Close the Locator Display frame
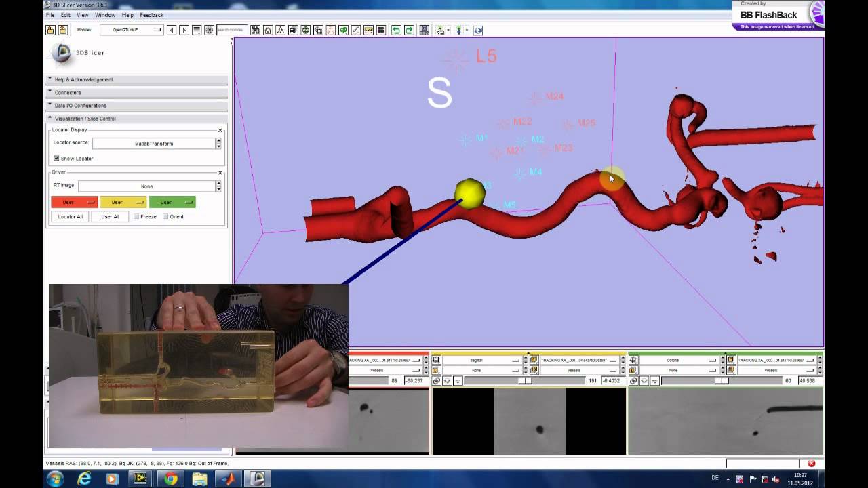Screen dimensions: 868x488 220,130
